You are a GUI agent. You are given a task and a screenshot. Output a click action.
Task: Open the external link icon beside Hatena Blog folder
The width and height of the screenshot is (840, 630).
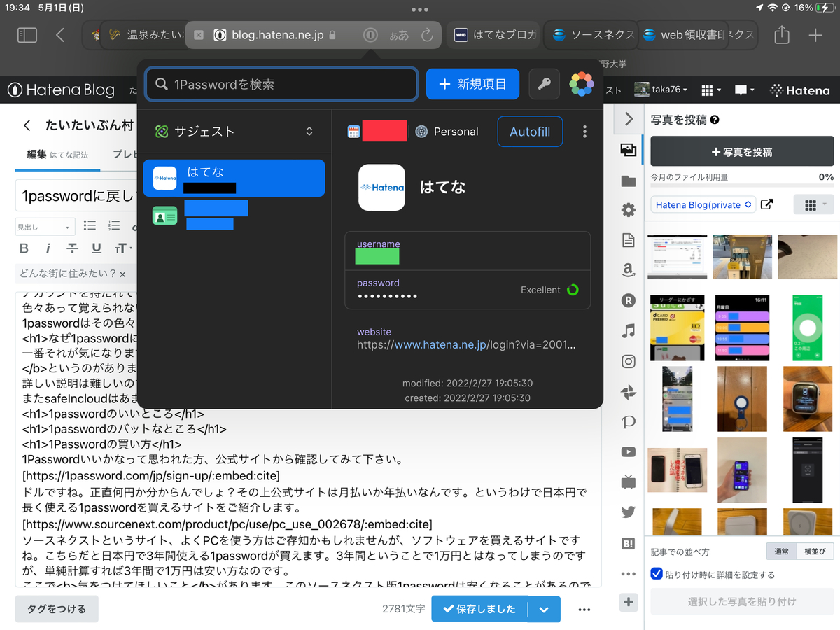(x=767, y=205)
